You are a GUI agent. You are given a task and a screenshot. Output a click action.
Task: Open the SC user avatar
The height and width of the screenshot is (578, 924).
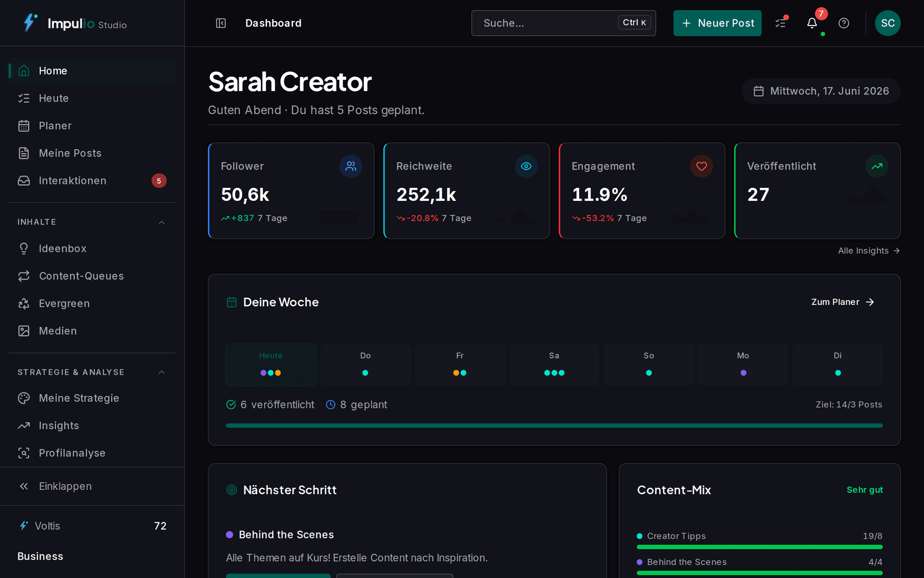point(887,23)
